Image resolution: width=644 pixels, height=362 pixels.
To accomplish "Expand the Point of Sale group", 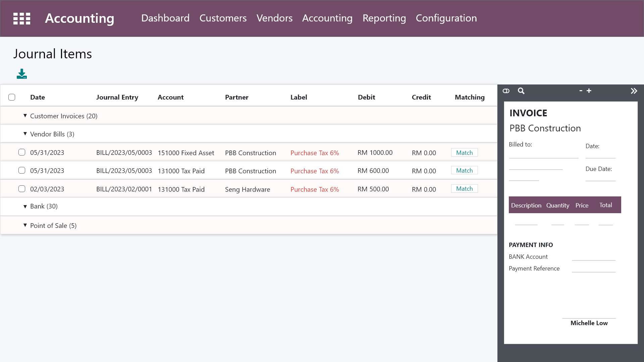I will (x=25, y=225).
